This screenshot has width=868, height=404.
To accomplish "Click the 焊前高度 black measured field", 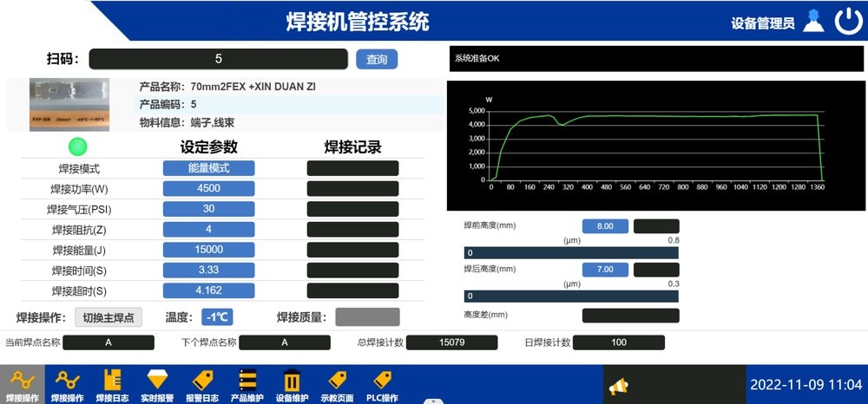I will [x=656, y=226].
